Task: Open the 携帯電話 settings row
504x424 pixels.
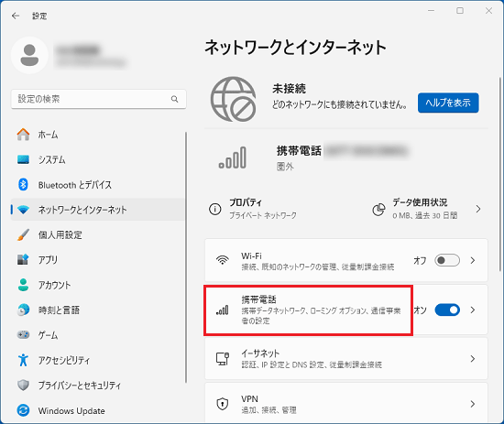Action: (346, 310)
